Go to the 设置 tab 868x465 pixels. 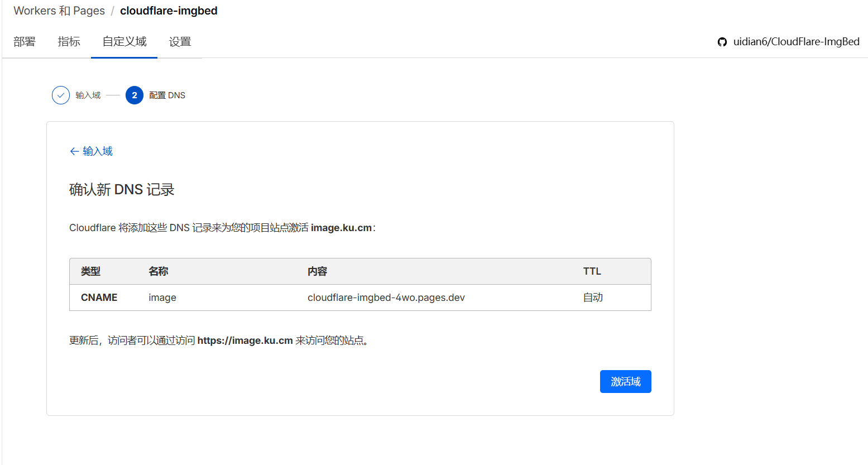[180, 42]
